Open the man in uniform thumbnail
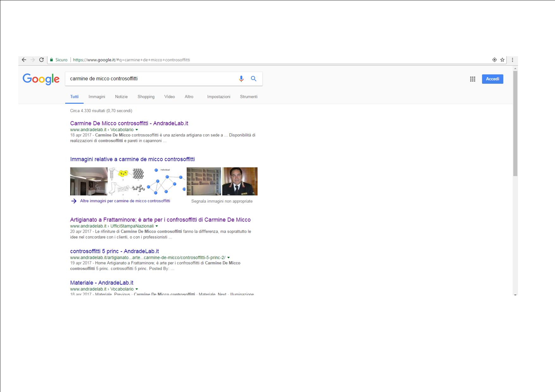The height and width of the screenshot is (392, 555). [x=240, y=181]
